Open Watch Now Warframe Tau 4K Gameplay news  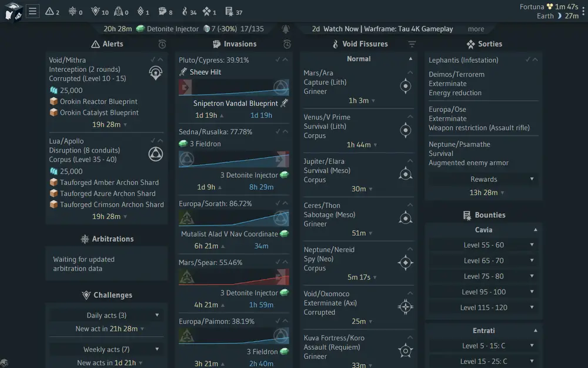pos(387,29)
